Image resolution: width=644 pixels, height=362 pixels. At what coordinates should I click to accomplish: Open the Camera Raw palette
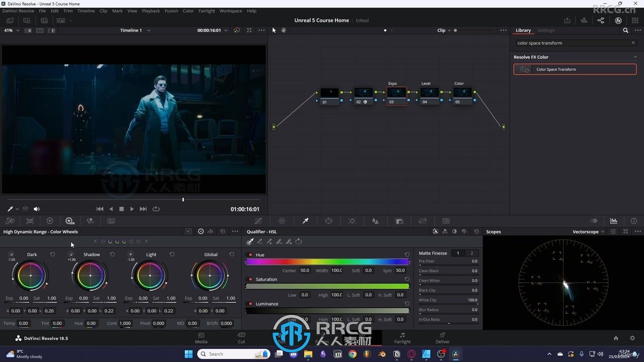[x=10, y=221]
